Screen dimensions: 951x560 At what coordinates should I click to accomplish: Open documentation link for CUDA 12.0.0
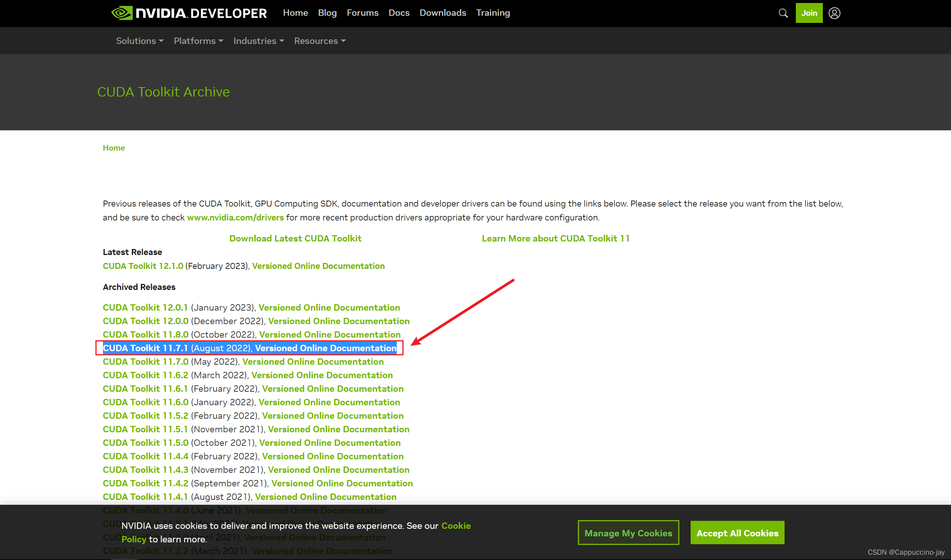coord(339,321)
